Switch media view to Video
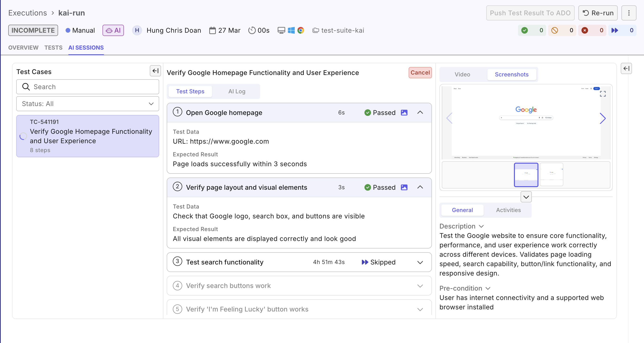The height and width of the screenshot is (343, 644). pyautogui.click(x=462, y=74)
